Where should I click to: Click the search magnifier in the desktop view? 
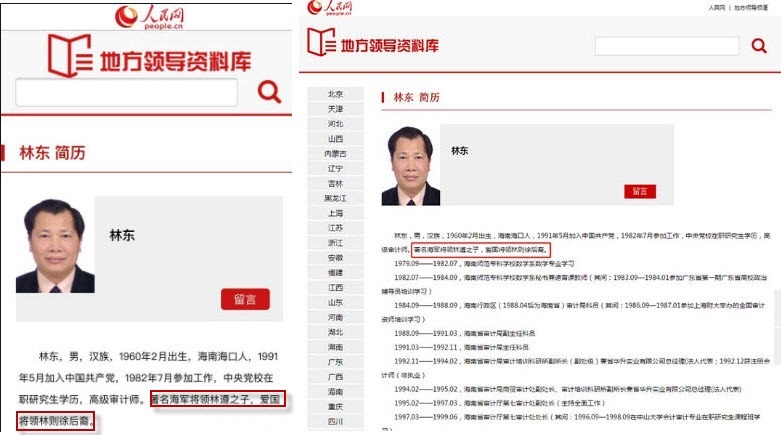(759, 46)
